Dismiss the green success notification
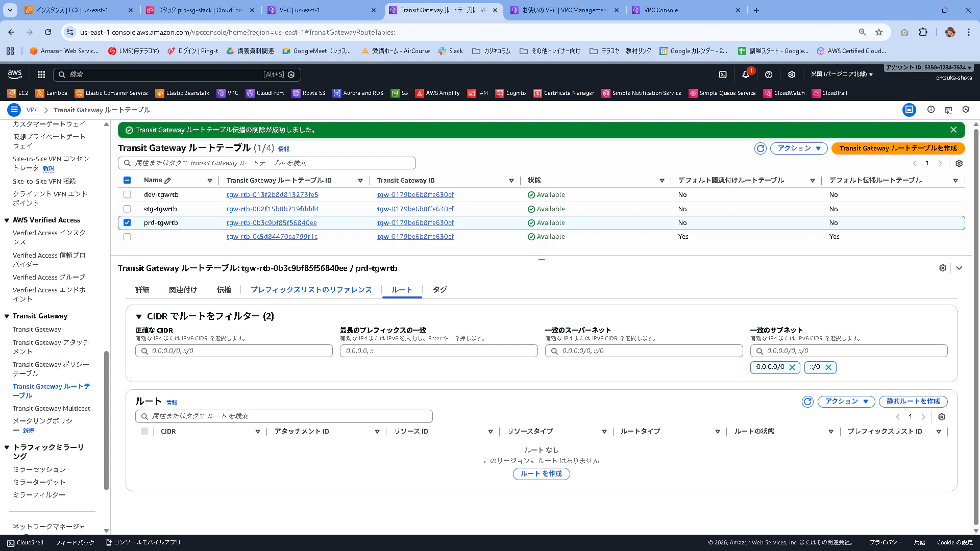This screenshot has height=551, width=980. (953, 130)
